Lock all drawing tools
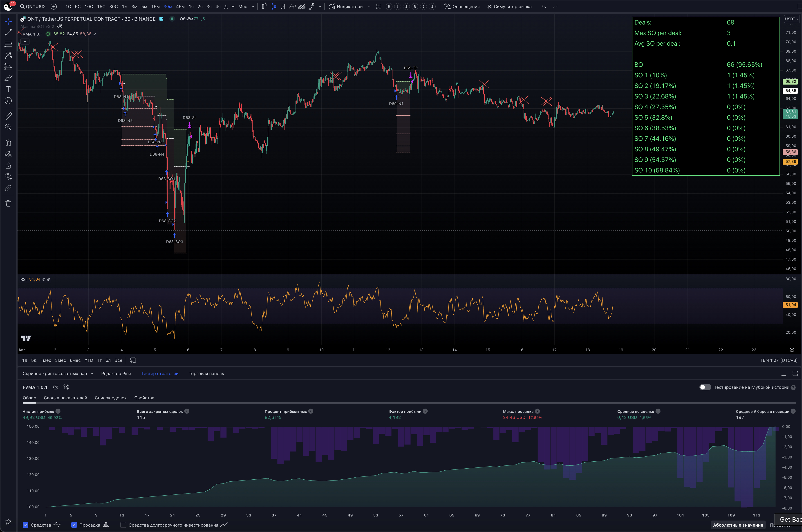 [x=8, y=165]
